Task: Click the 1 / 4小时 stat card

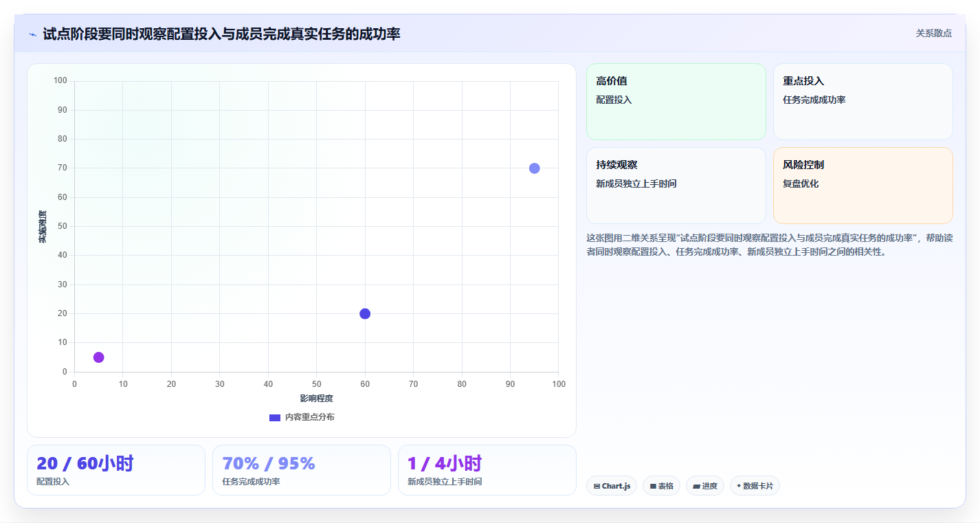Action: pos(487,470)
